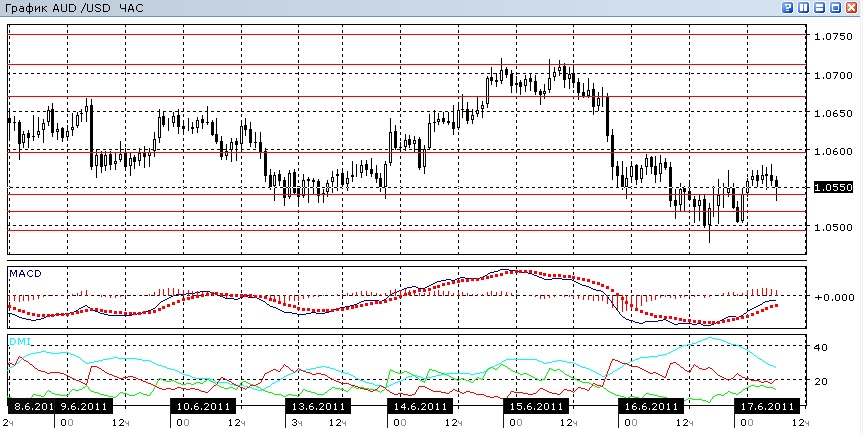
Task: Select the 13.6.2011 date marker
Action: click(318, 406)
